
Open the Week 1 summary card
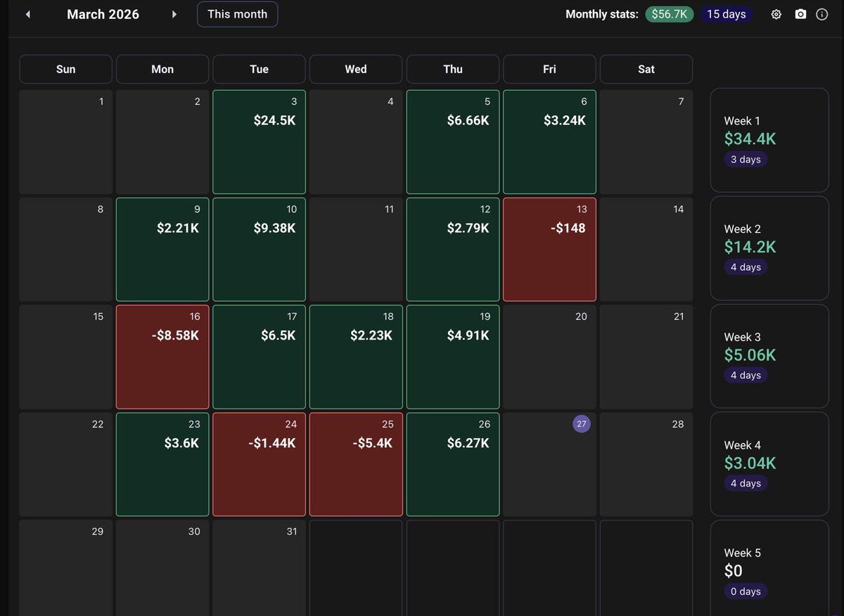[x=769, y=139]
